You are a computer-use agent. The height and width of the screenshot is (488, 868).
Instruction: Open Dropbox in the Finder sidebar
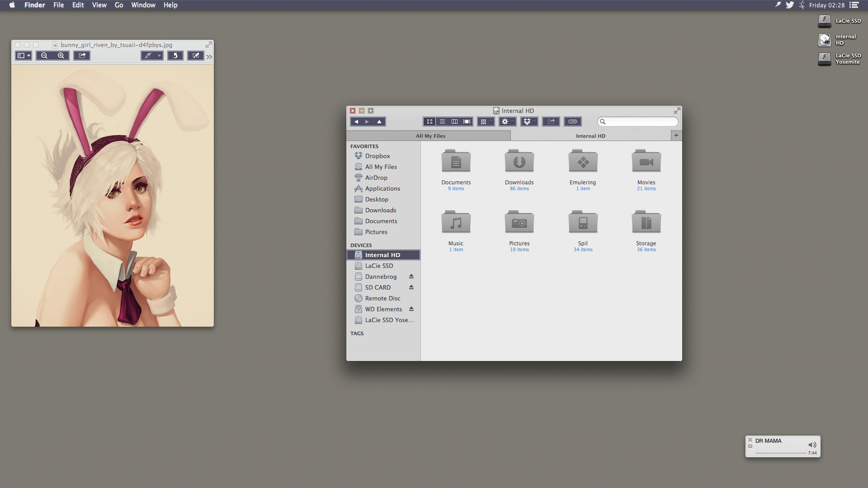383,156
